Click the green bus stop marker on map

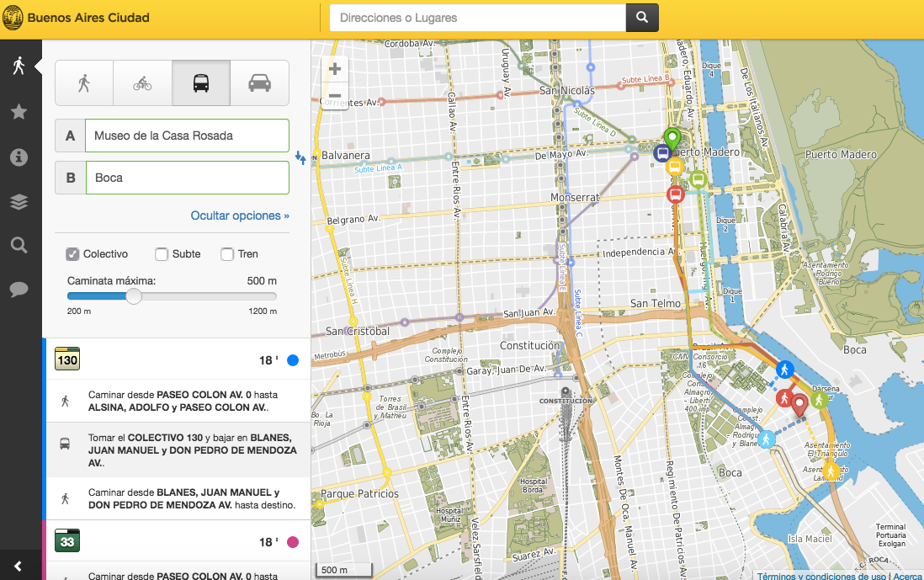(698, 178)
